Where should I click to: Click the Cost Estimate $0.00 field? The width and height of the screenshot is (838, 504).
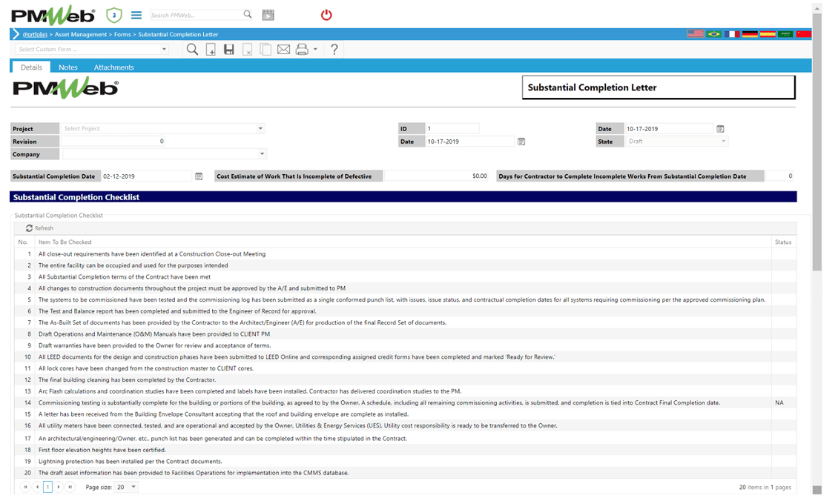point(437,176)
